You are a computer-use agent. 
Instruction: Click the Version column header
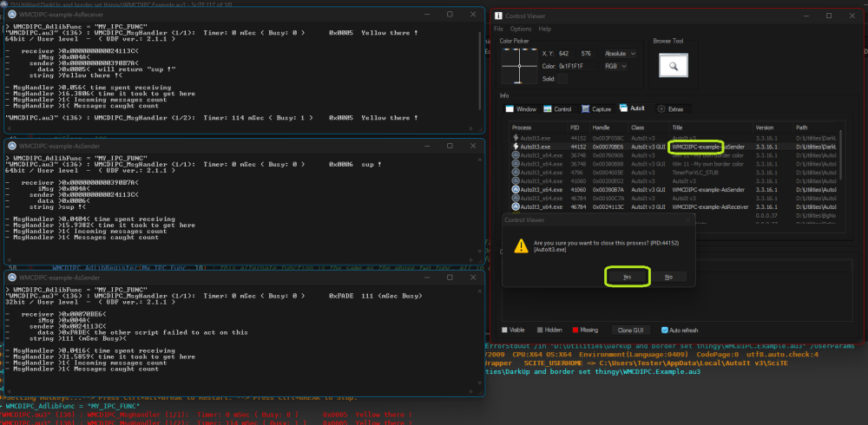(x=773, y=127)
